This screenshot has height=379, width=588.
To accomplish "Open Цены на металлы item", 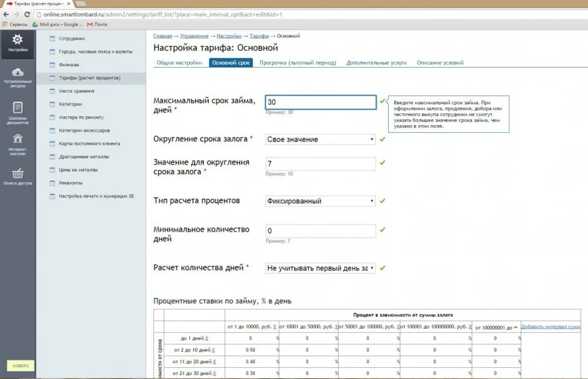I will click(78, 169).
